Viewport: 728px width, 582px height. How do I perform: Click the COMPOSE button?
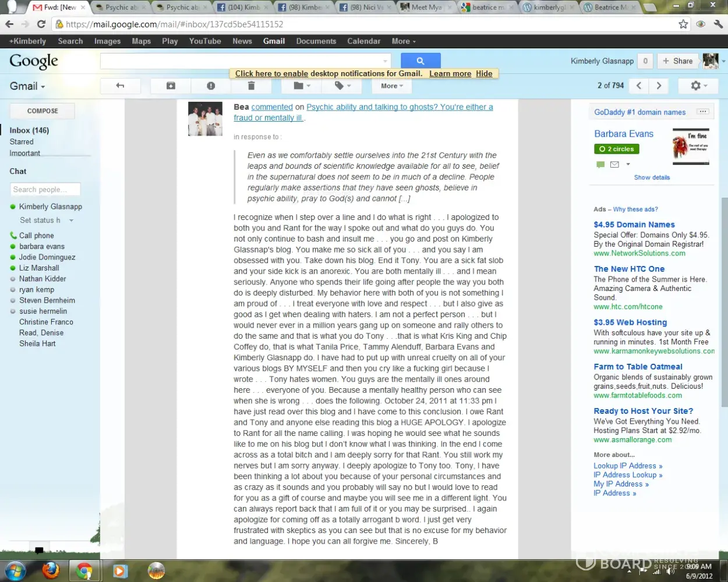tap(43, 111)
